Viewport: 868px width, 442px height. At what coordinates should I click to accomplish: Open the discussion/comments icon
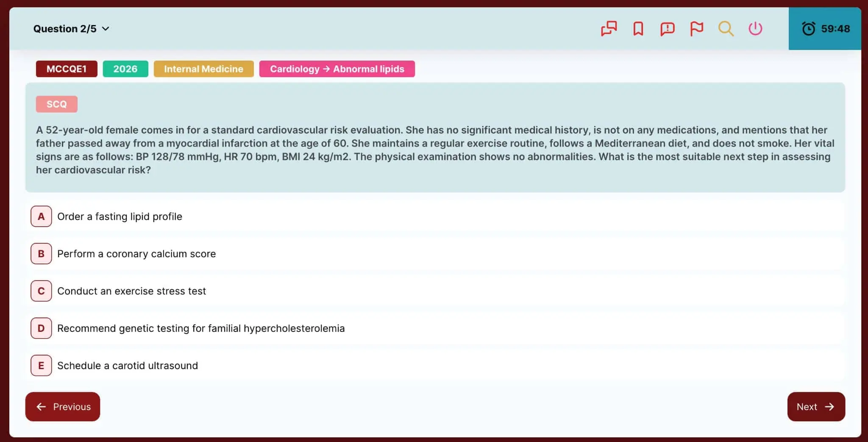pos(609,28)
